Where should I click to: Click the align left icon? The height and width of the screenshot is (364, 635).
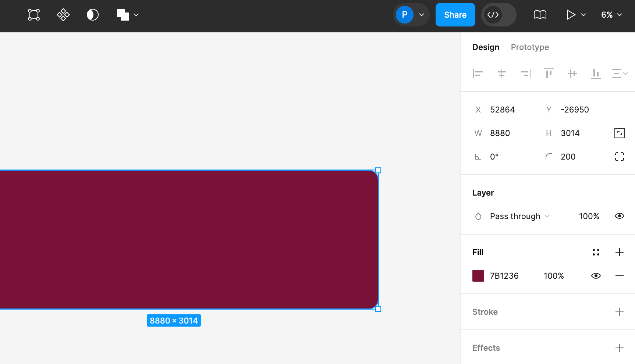[478, 74]
